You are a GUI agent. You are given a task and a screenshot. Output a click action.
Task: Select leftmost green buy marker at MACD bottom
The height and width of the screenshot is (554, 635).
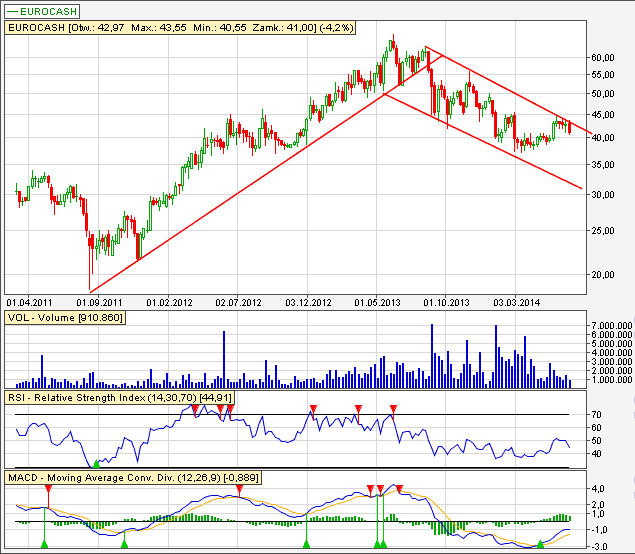45,543
